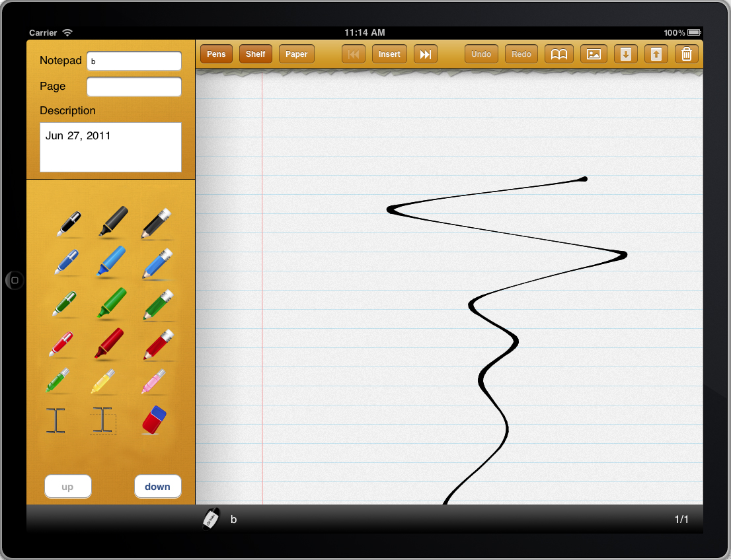Pick the yellow highlighter tool
This screenshot has height=560, width=731.
click(102, 381)
